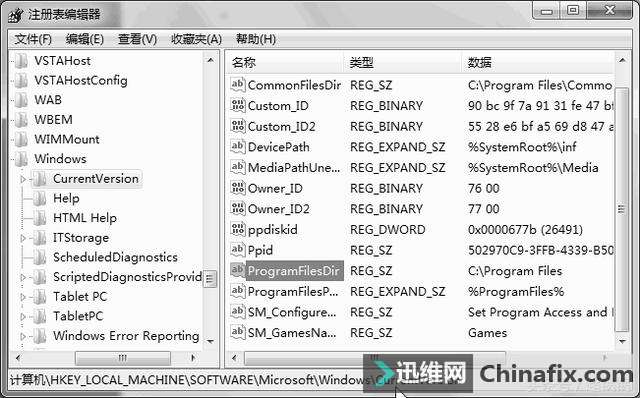The height and width of the screenshot is (398, 640).
Task: Click the string icon beside SM_Configure...
Action: click(x=238, y=312)
